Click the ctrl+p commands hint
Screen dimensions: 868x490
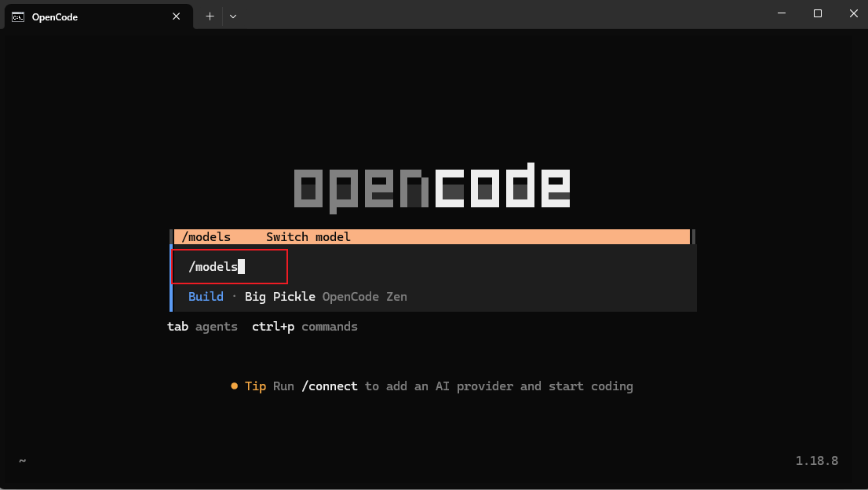[305, 327]
